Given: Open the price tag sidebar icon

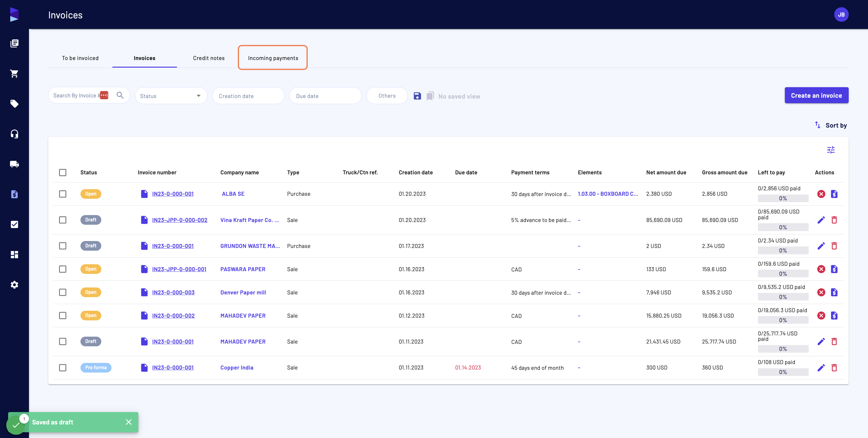Looking at the screenshot, I should coord(14,103).
